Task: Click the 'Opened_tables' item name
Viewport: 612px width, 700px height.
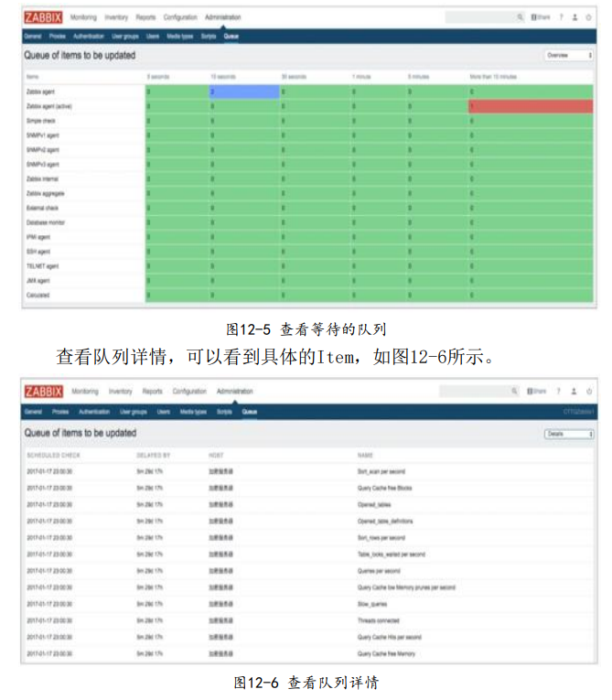Action: [x=374, y=504]
